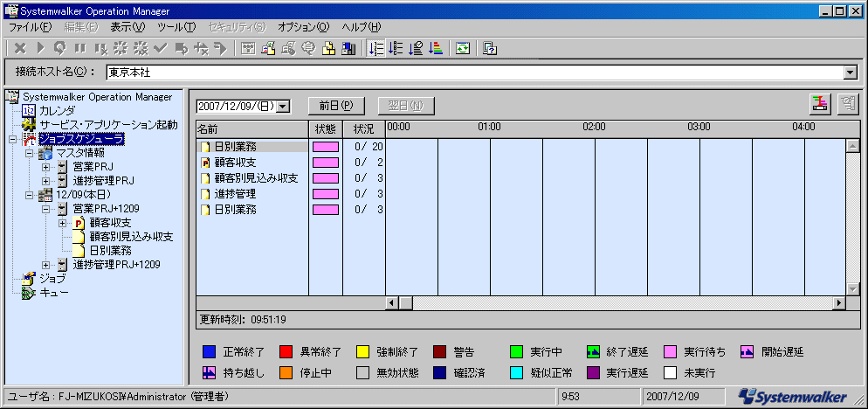This screenshot has height=409, width=868.
Task: Open the 接続ホスト名 dropdown arrow
Action: (x=849, y=72)
